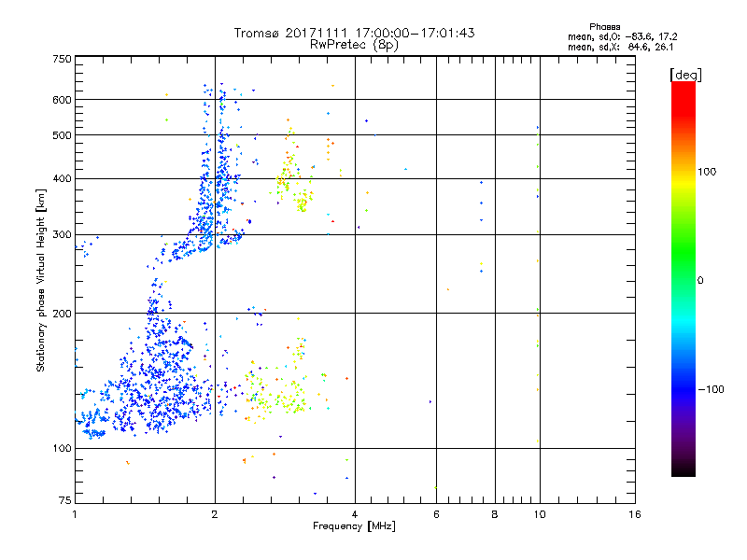Viewport: 747px width, 560px height.
Task: Click the x-axis label '2'
Action: click(x=215, y=514)
